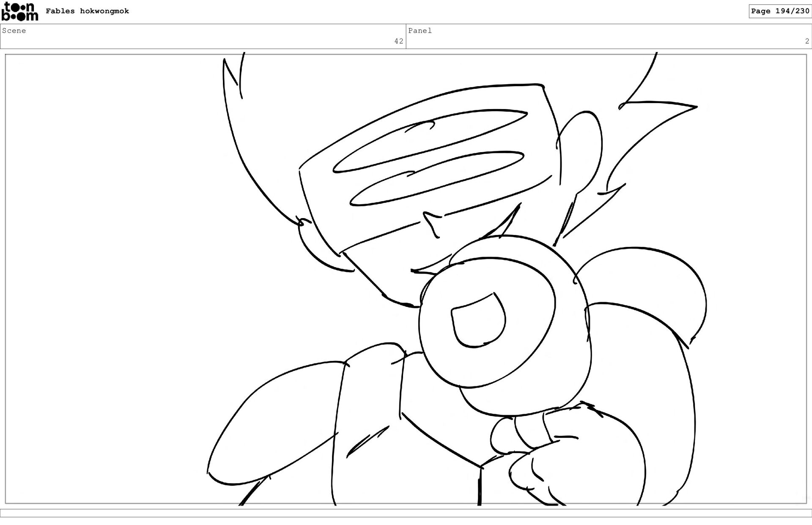
Task: Select the Panel header label
Action: pyautogui.click(x=420, y=30)
